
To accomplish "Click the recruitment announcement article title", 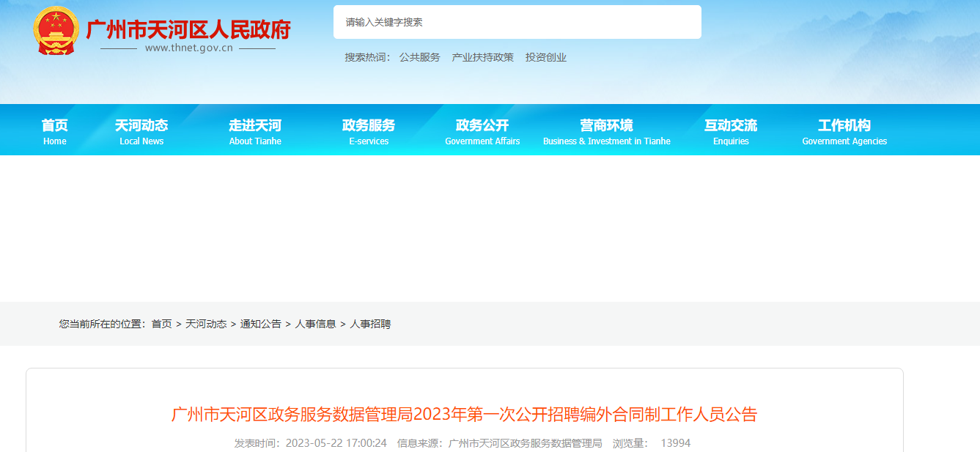I will (490, 414).
